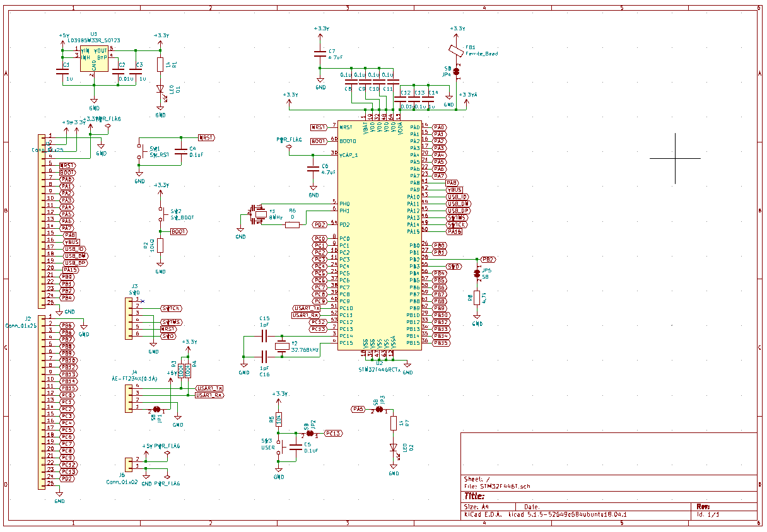This screenshot has width=767, height=532.
Task: Select USART_TX label near the J4 connector
Action: click(209, 388)
